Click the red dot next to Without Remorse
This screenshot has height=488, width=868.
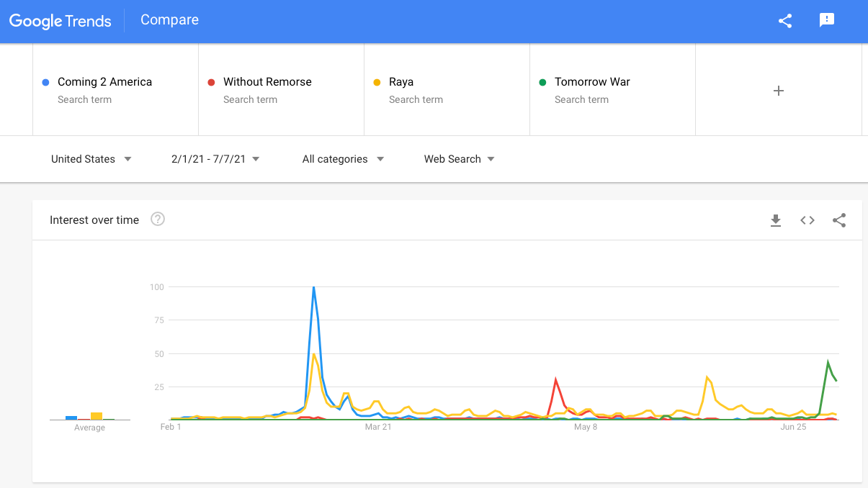[211, 82]
